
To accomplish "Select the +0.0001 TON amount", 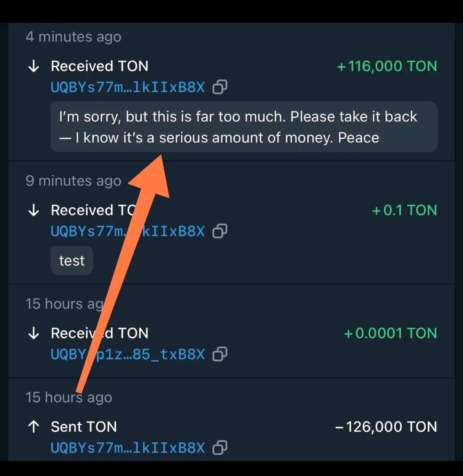I will pyautogui.click(x=390, y=333).
